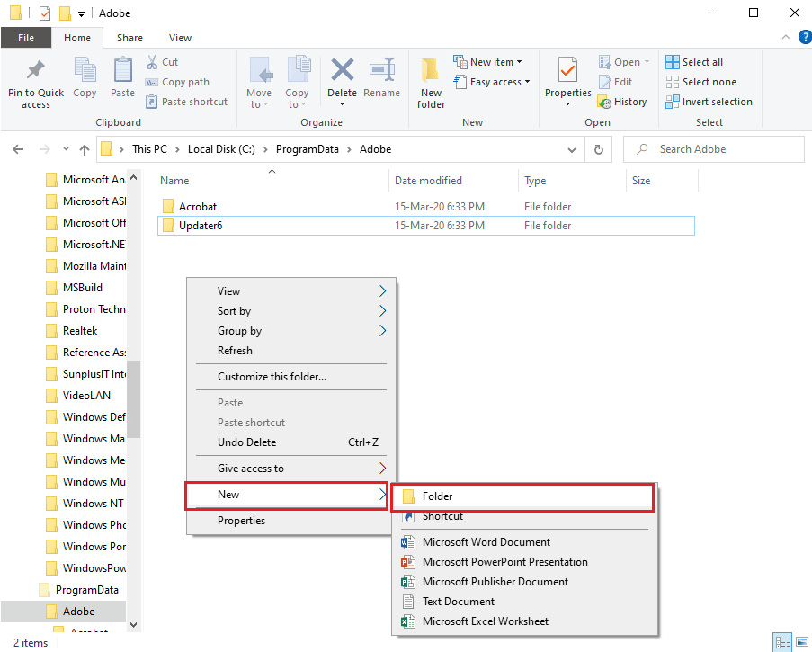Switch to the View ribbon tab
812x652 pixels.
click(180, 38)
